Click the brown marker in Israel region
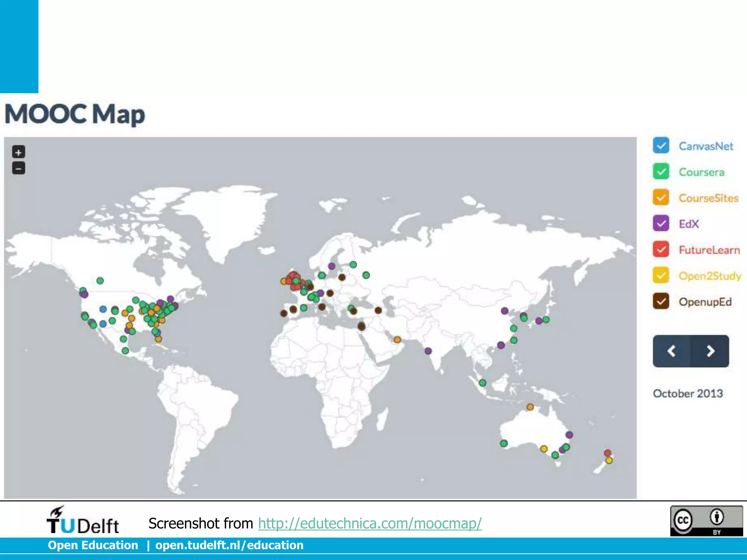 [x=361, y=326]
